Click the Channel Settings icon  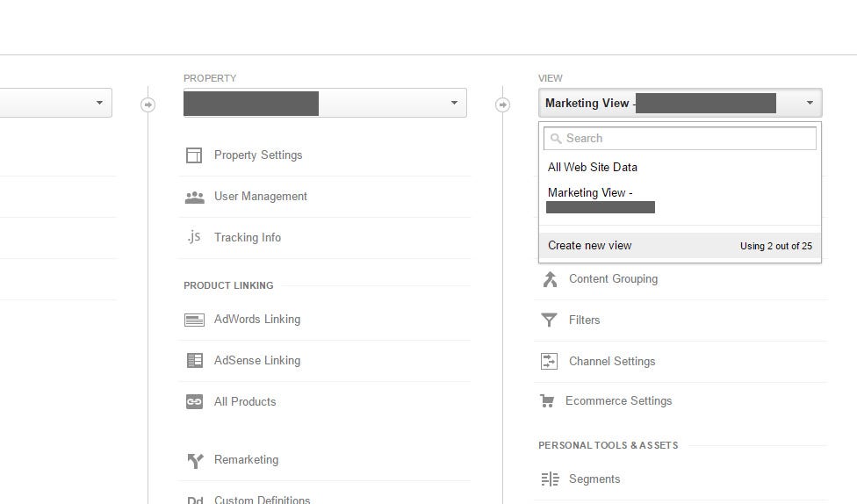[549, 362]
